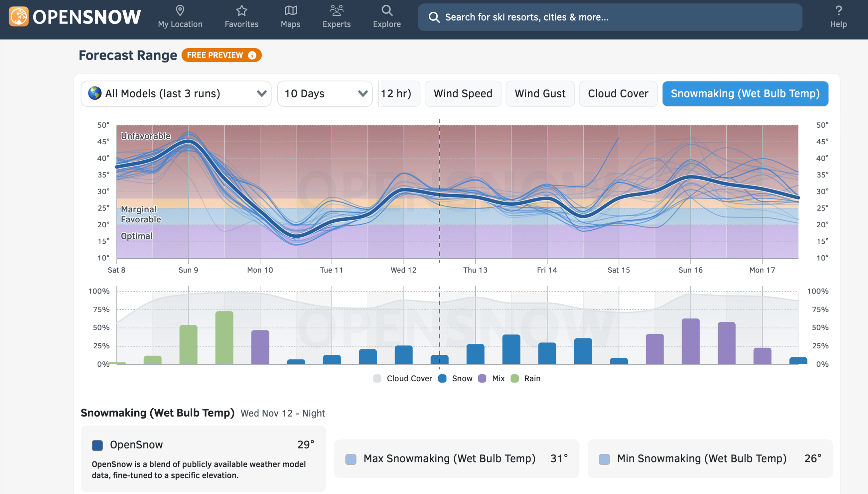Click the Help question mark icon

point(838,11)
